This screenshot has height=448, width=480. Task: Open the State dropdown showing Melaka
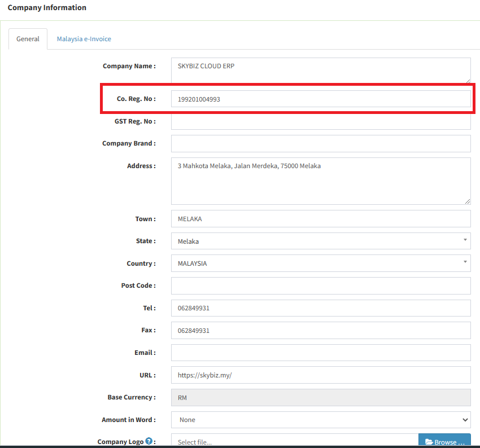click(x=320, y=241)
